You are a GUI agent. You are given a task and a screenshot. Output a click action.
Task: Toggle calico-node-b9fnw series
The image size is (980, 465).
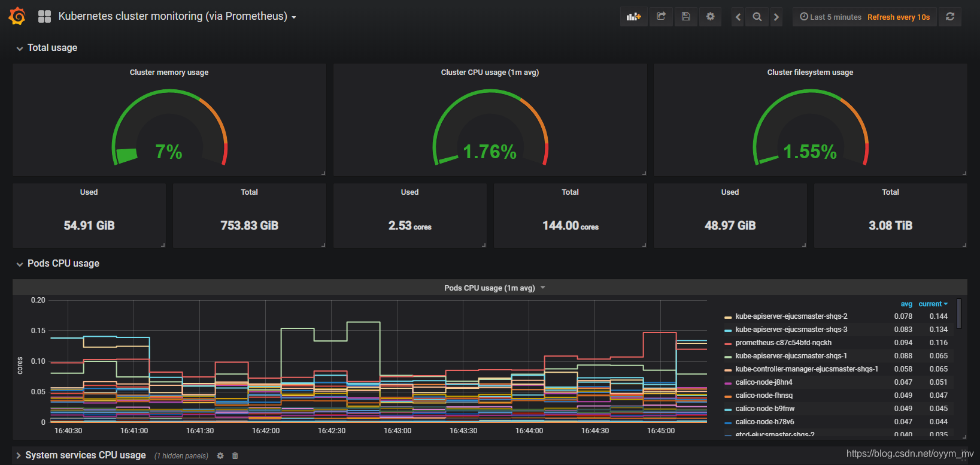(x=764, y=409)
